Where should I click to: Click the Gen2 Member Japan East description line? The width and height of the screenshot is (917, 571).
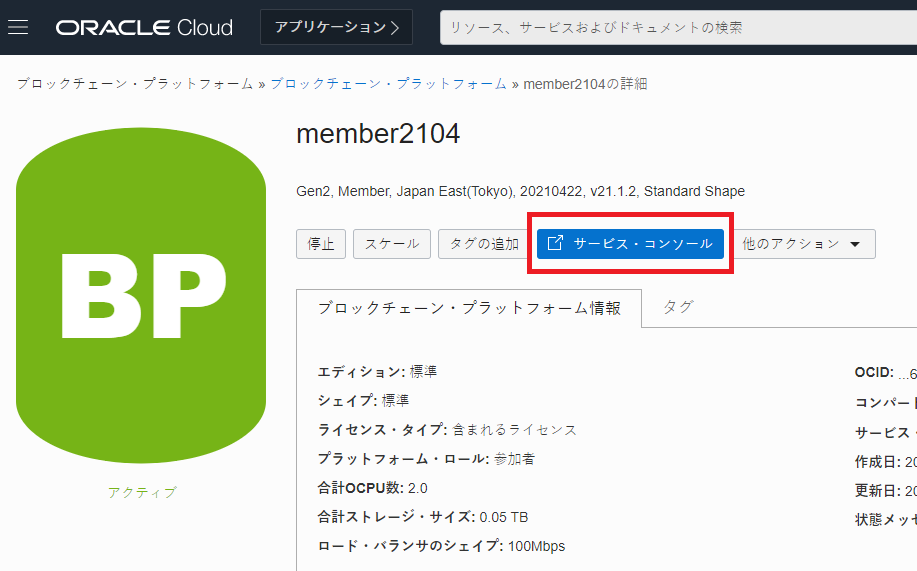pos(520,191)
